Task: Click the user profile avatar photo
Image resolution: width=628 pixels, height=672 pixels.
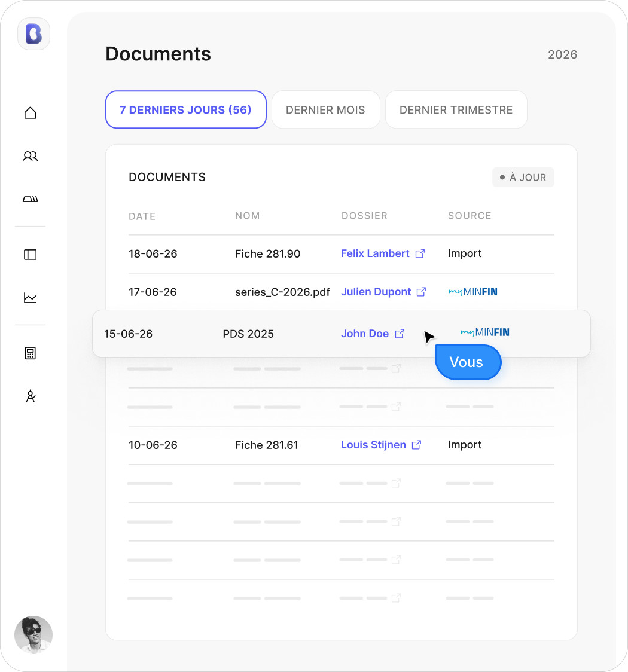Action: pos(33,635)
